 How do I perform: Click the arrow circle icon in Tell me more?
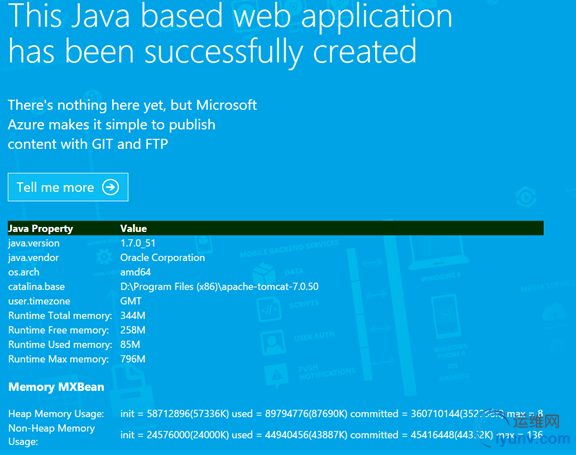point(110,187)
